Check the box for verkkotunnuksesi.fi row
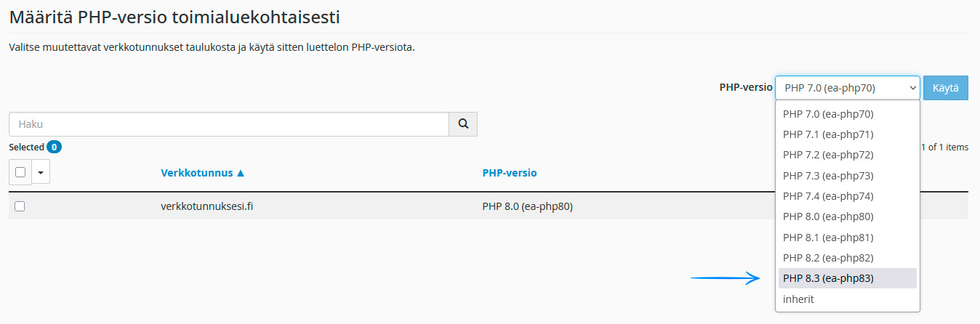The image size is (980, 324). click(20, 206)
